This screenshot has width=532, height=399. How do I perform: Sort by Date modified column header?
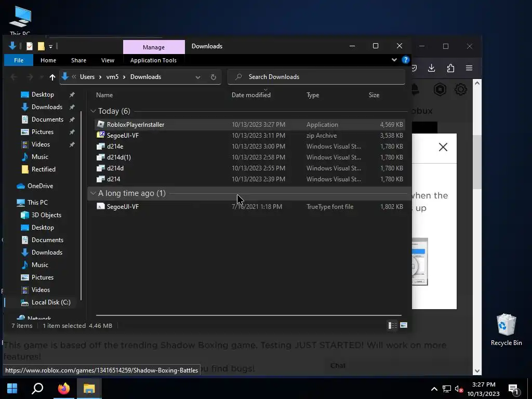tap(251, 95)
